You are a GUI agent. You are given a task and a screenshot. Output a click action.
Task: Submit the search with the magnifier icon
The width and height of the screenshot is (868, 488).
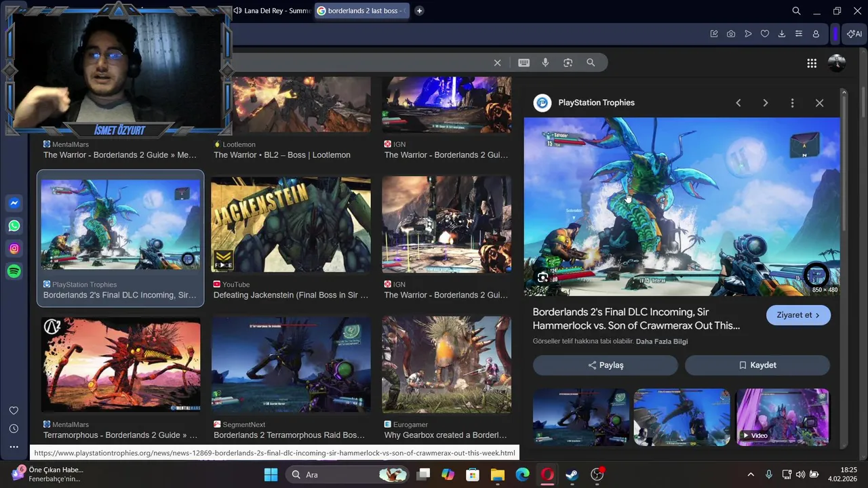[591, 62]
